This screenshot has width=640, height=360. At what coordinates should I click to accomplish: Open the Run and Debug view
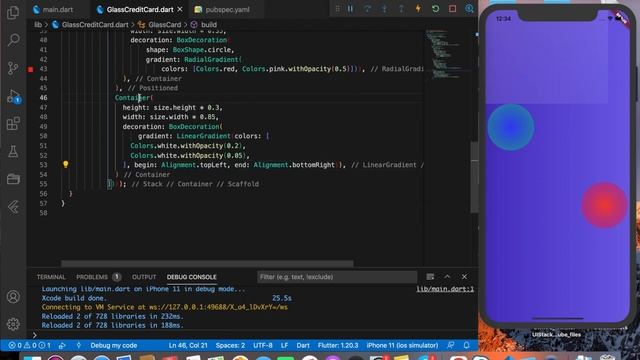pos(13,96)
